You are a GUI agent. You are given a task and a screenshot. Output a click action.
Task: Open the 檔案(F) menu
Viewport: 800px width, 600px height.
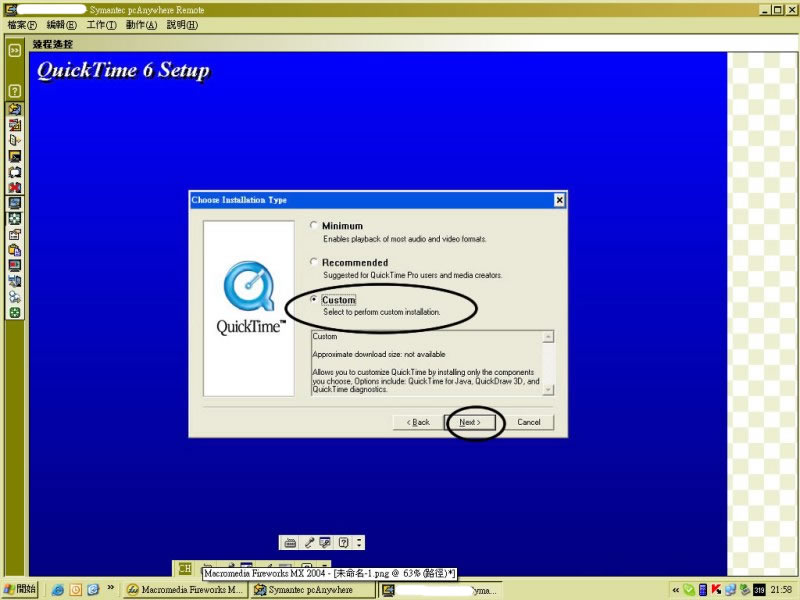click(22, 25)
